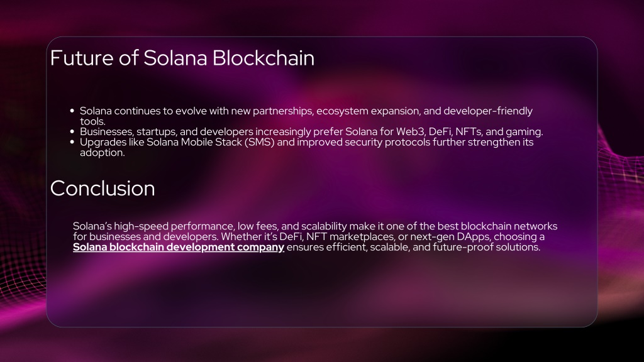644x362 pixels.
Task: Click the bullet dot before 'Upgrades like Solana'
Action: (x=72, y=142)
